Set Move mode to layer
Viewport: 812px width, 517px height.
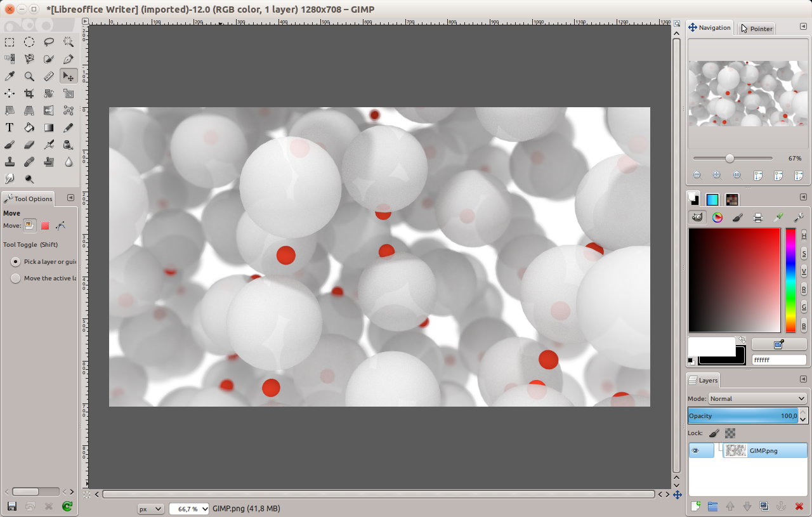29,225
